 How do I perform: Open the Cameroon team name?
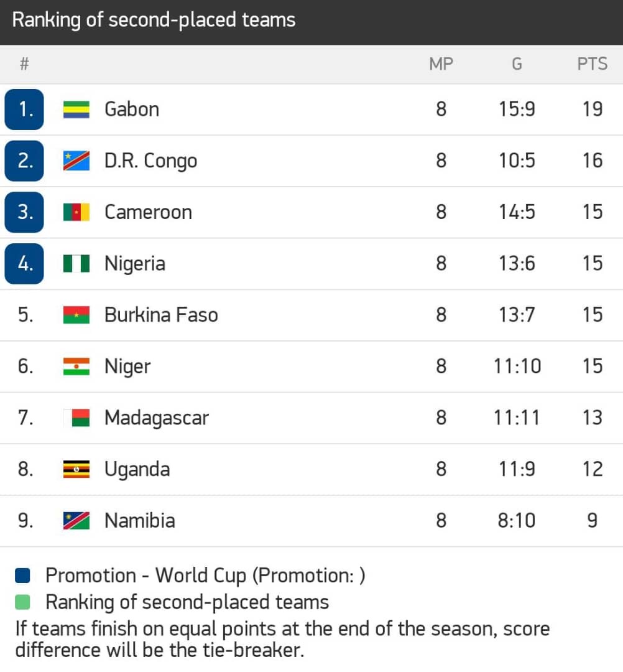point(148,212)
